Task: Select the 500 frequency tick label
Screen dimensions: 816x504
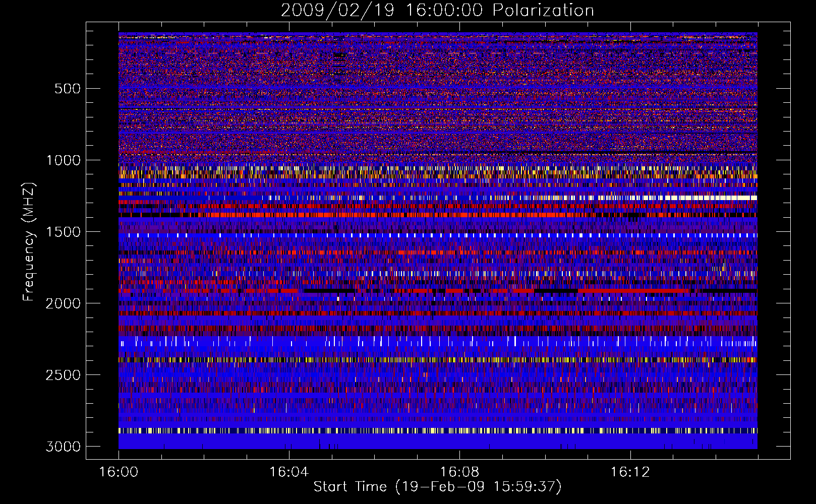Action: coord(68,89)
